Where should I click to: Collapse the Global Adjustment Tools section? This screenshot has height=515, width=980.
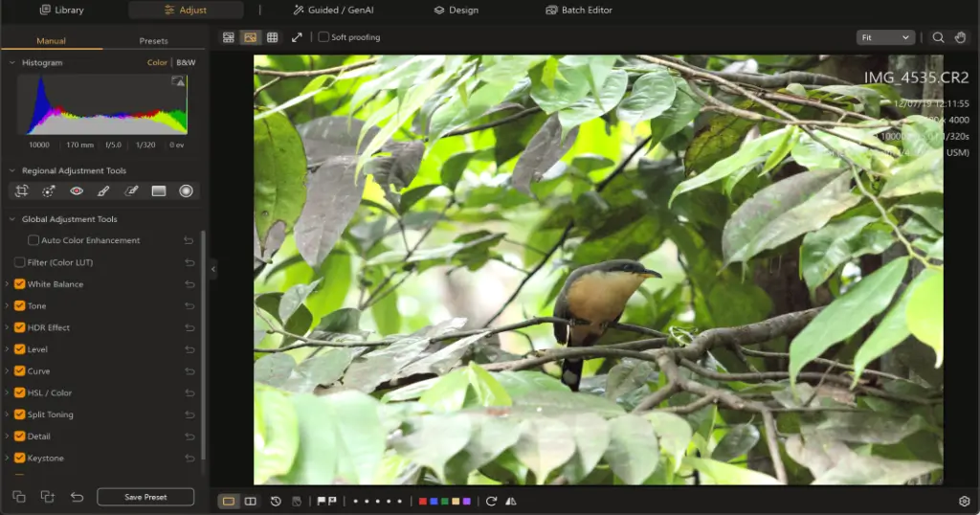[x=11, y=219]
